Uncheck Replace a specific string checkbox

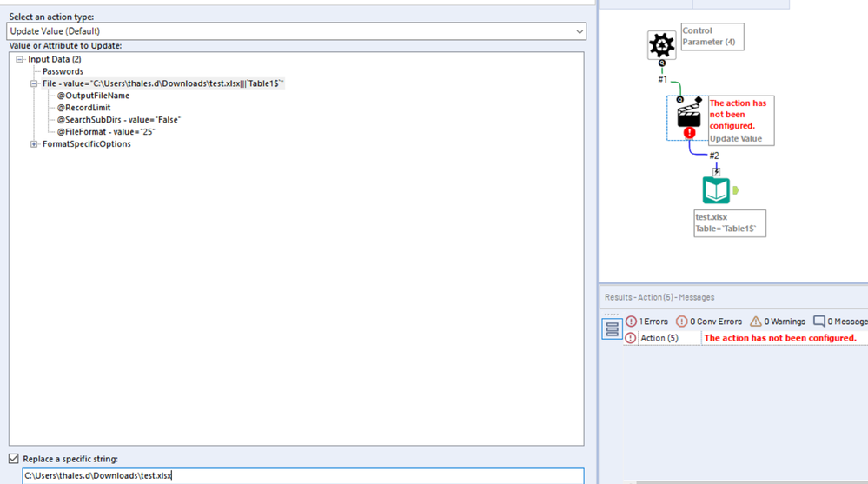(x=14, y=459)
